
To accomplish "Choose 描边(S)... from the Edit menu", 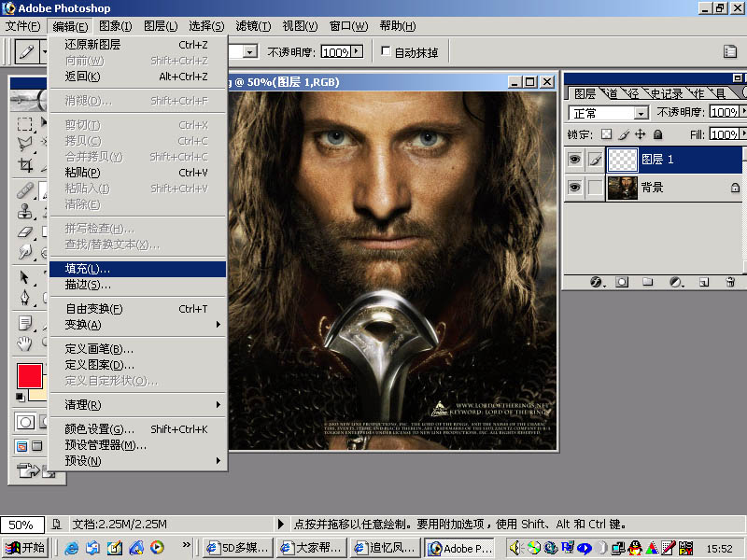I will click(x=137, y=285).
